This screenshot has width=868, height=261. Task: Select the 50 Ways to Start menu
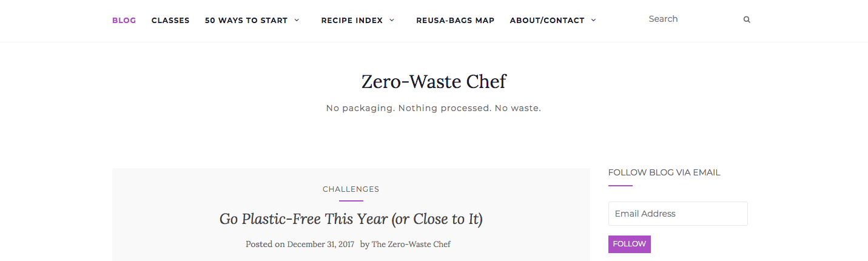[x=246, y=20]
